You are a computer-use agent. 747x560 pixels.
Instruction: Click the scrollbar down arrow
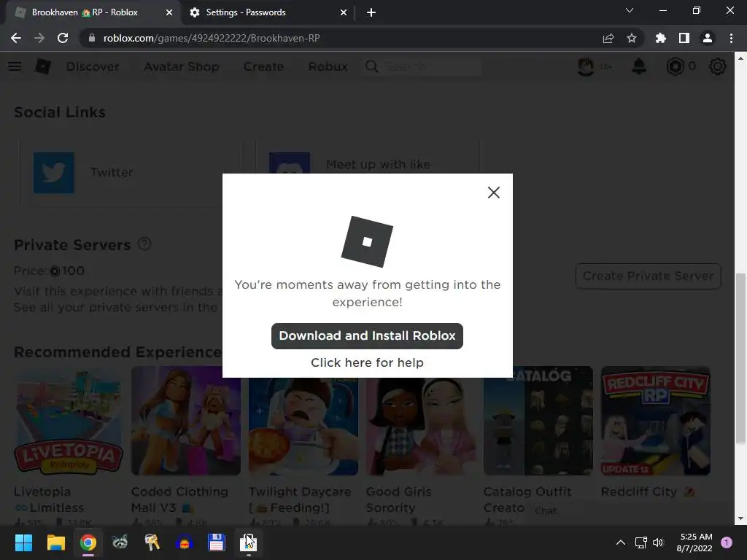pyautogui.click(x=740, y=518)
